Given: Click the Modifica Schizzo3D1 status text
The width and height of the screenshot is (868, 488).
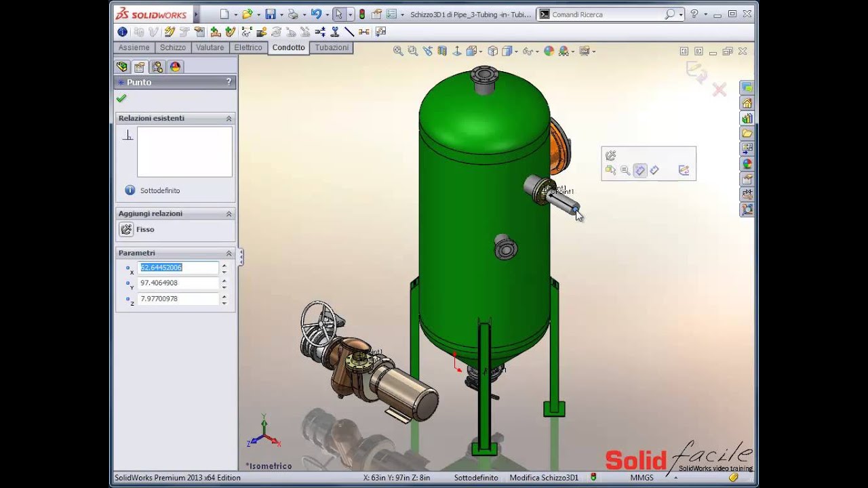Looking at the screenshot, I should coord(544,478).
